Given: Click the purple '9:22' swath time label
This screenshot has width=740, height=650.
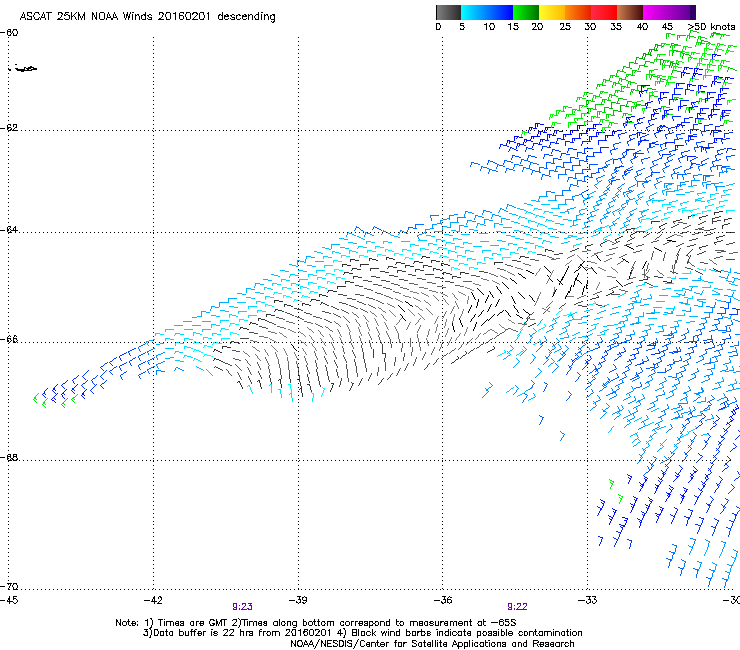Looking at the screenshot, I should pos(517,607).
